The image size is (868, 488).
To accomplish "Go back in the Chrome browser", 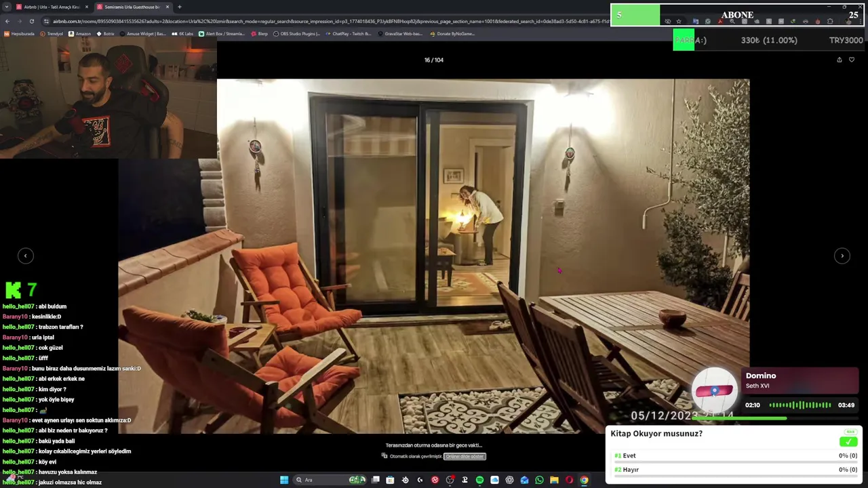I will click(x=7, y=21).
